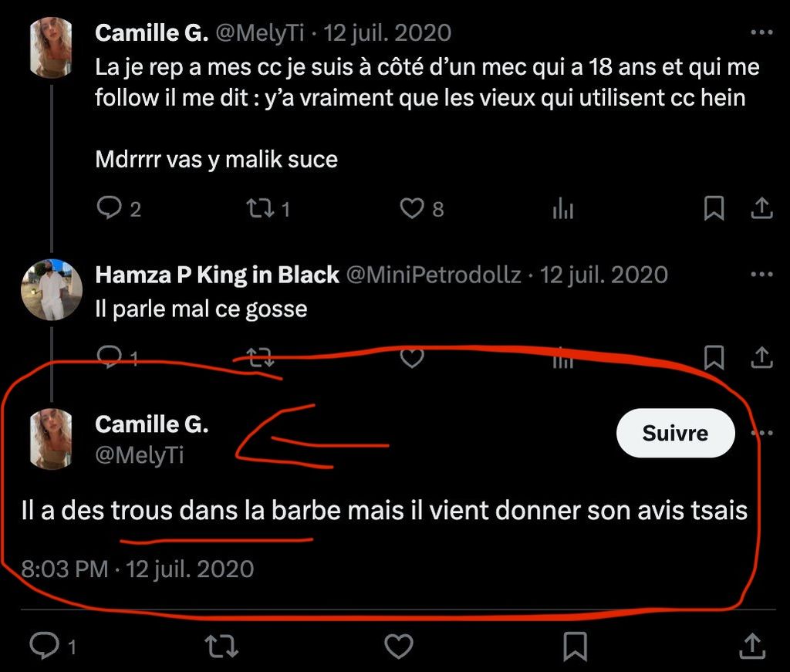This screenshot has width=790, height=672.
Task: Open Hamza P King in Black profile picture
Action: (52, 290)
